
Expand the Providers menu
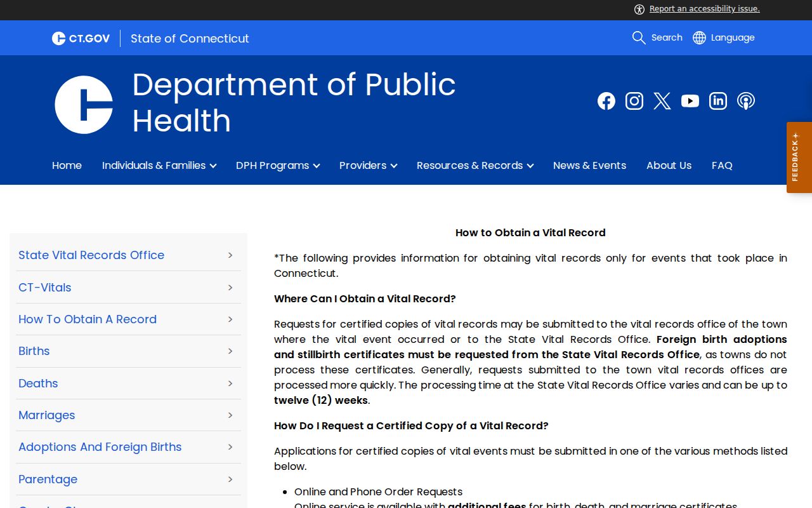368,165
